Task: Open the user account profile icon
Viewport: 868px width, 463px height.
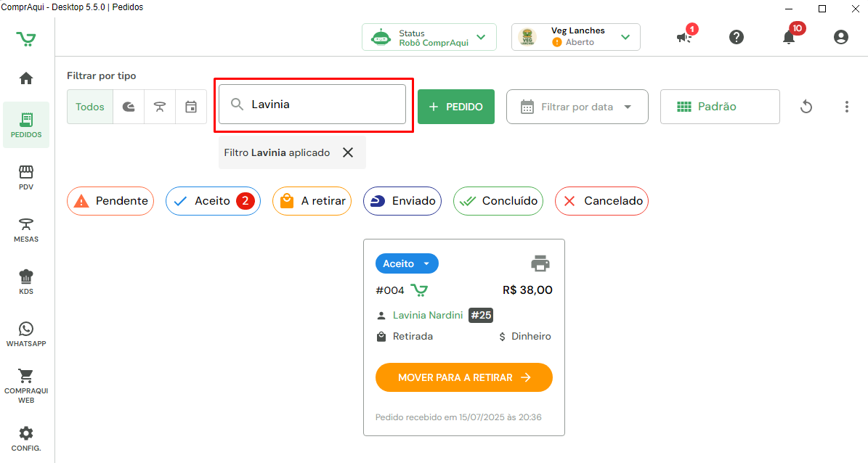Action: (841, 37)
